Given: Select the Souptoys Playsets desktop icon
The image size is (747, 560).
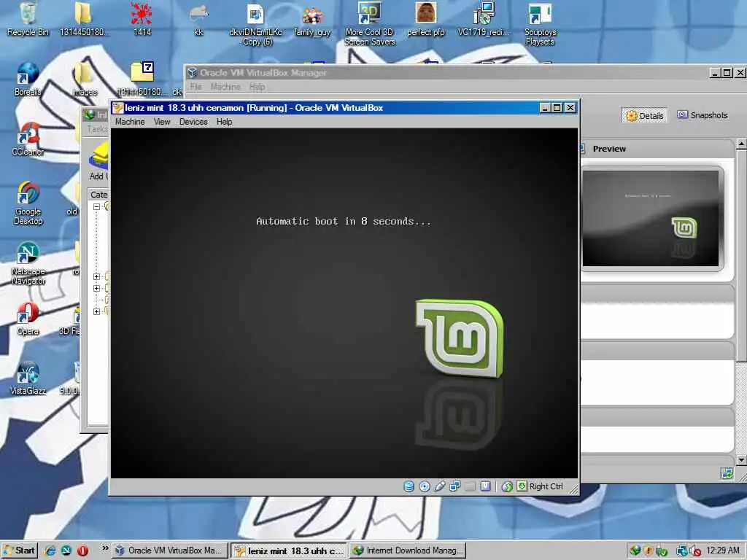Looking at the screenshot, I should 540,24.
